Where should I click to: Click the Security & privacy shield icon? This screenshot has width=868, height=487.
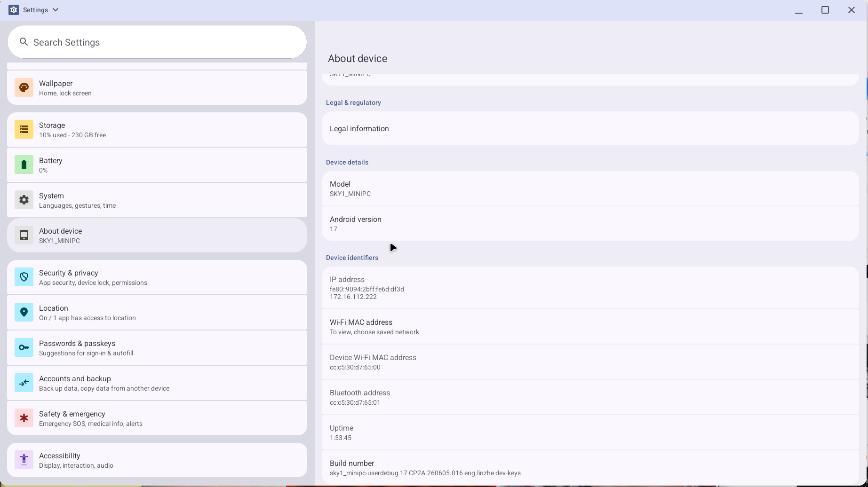24,277
